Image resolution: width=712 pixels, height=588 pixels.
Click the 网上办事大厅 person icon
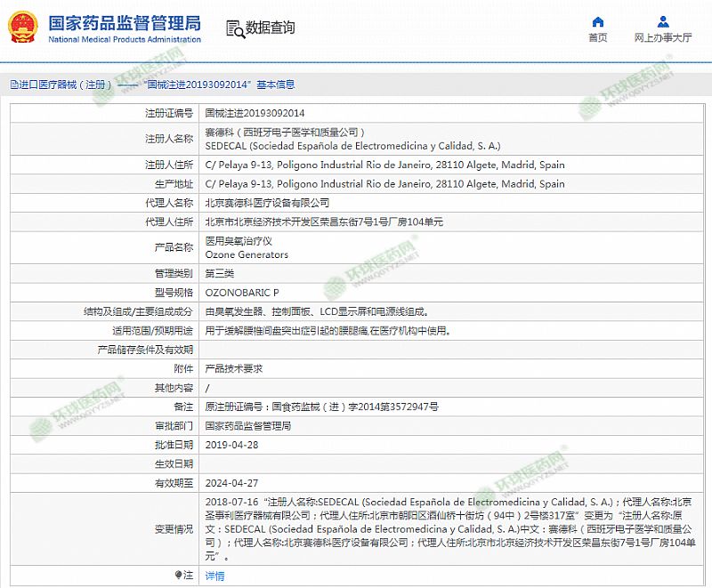tap(662, 21)
